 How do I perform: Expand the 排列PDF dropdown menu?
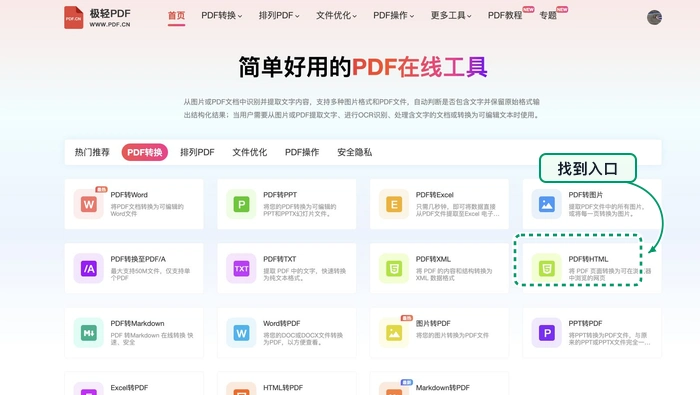[x=279, y=15]
